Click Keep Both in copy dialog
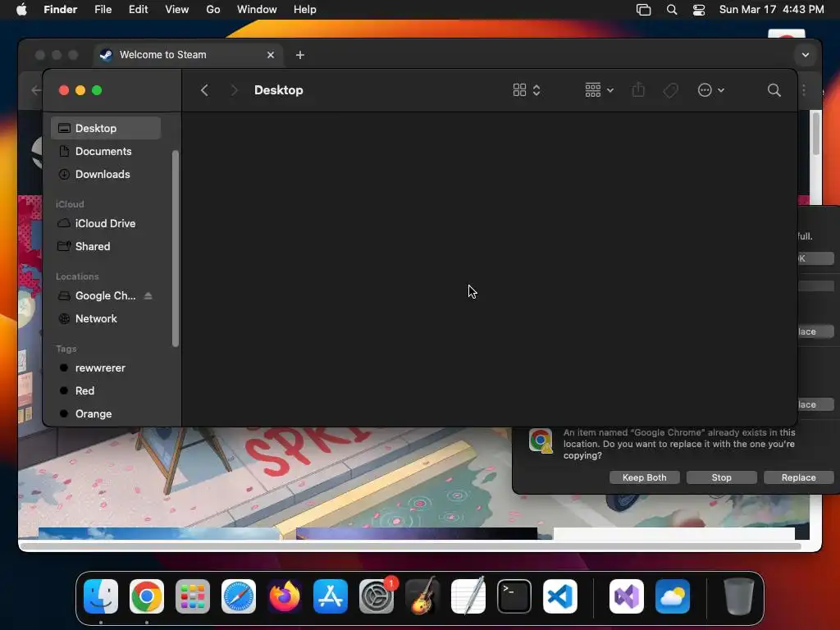Image resolution: width=840 pixels, height=630 pixels. coord(645,477)
